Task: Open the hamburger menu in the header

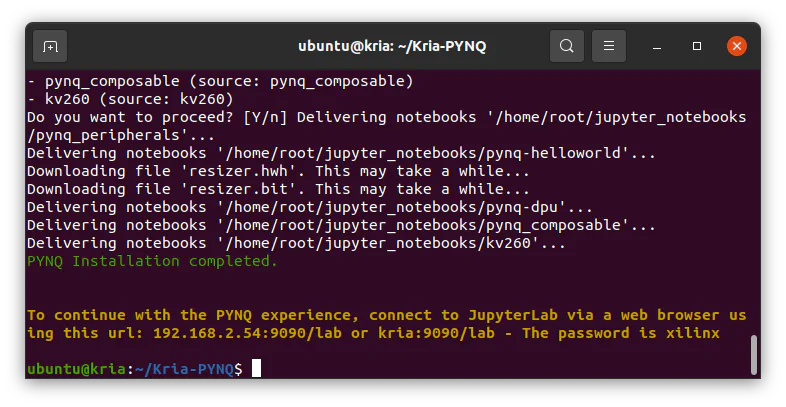Action: [x=608, y=46]
